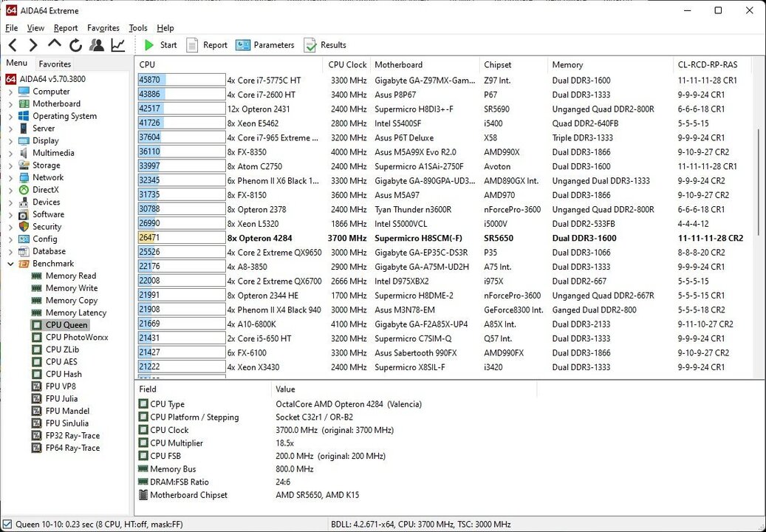766x532 pixels.
Task: Switch to the Favorites tab
Action: click(55, 63)
